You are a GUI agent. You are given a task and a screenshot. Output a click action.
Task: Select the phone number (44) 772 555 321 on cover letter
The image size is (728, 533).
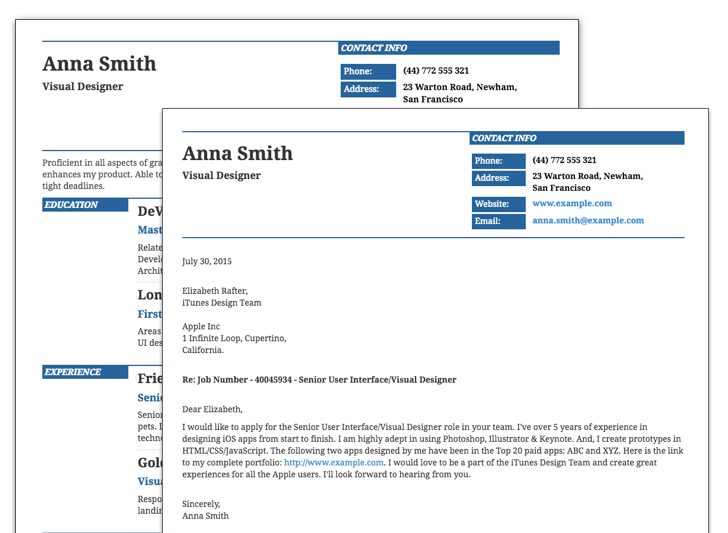click(564, 160)
